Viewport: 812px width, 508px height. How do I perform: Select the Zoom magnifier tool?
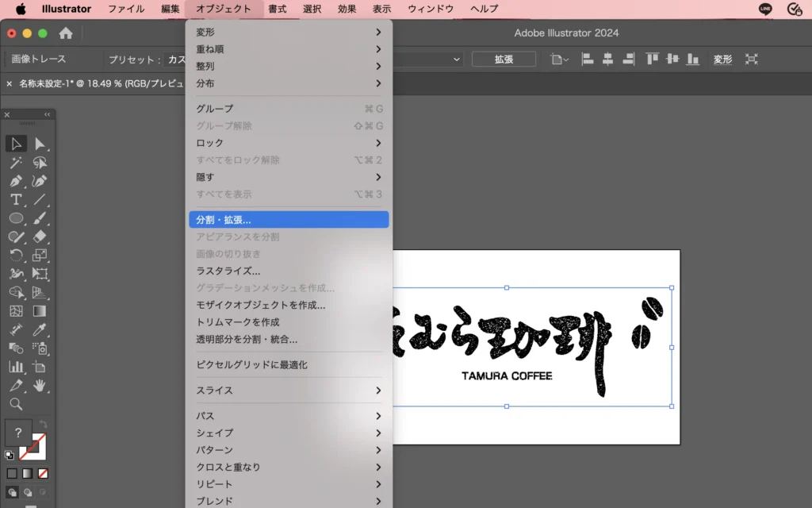(x=16, y=404)
